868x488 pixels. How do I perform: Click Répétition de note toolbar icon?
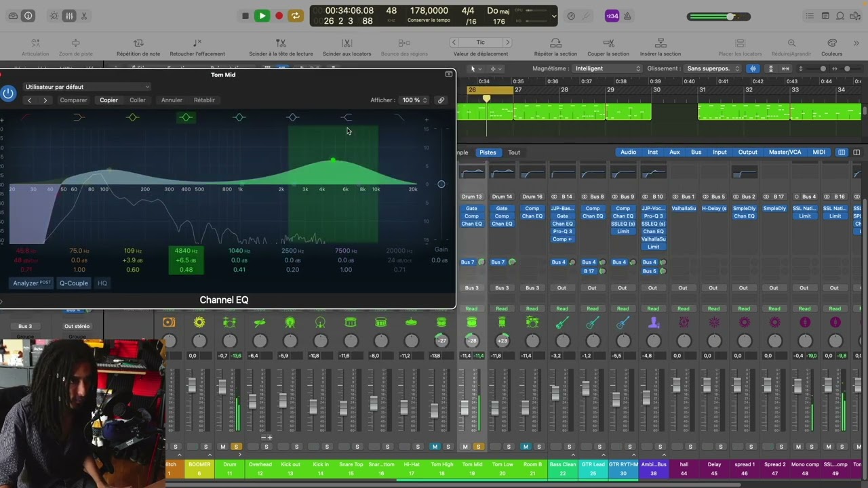click(x=138, y=43)
